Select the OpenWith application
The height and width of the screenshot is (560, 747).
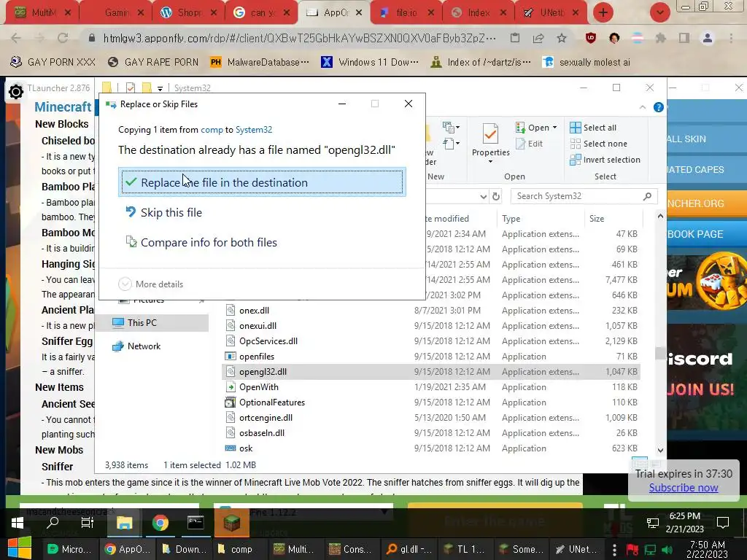click(259, 387)
